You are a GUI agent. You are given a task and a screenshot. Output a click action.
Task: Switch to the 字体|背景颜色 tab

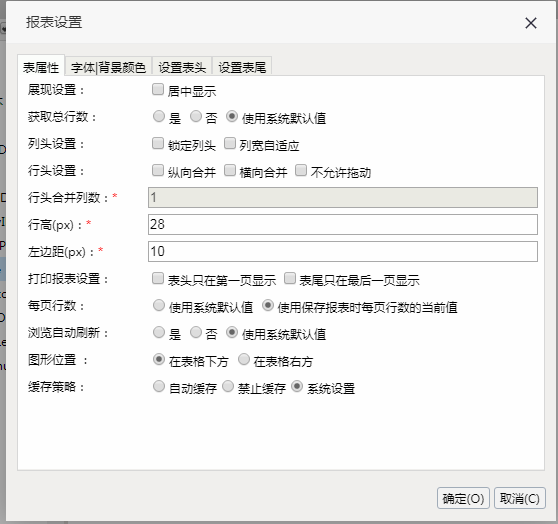point(108,67)
